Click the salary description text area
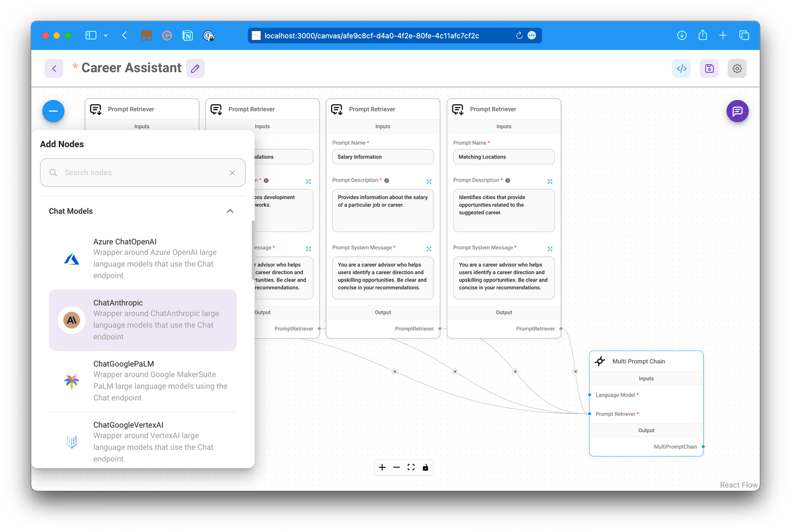This screenshot has height=532, width=791. click(383, 210)
